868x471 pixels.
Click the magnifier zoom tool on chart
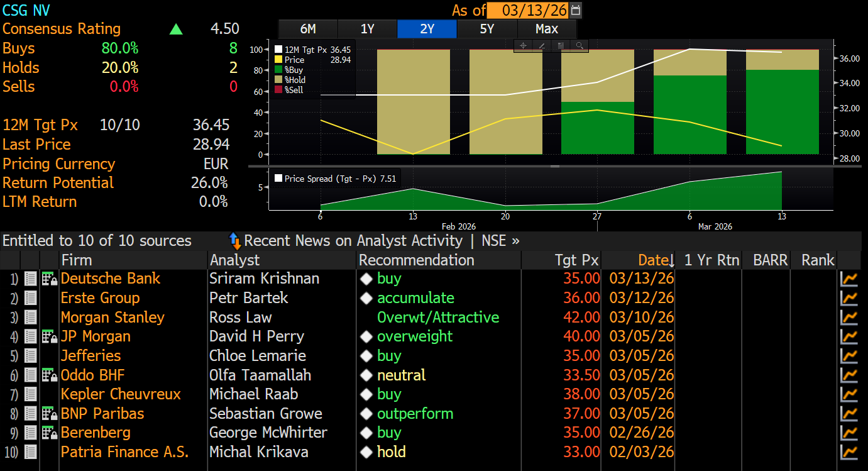580,45
